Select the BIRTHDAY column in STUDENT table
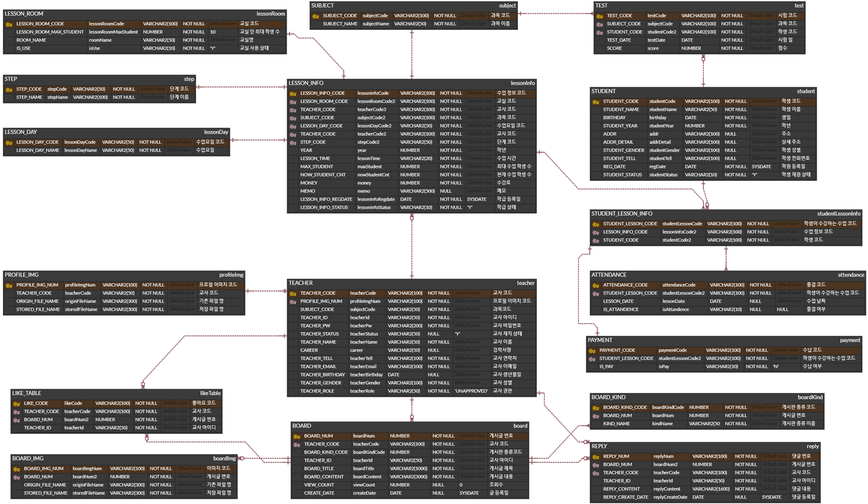The height and width of the screenshot is (504, 868). click(703, 118)
